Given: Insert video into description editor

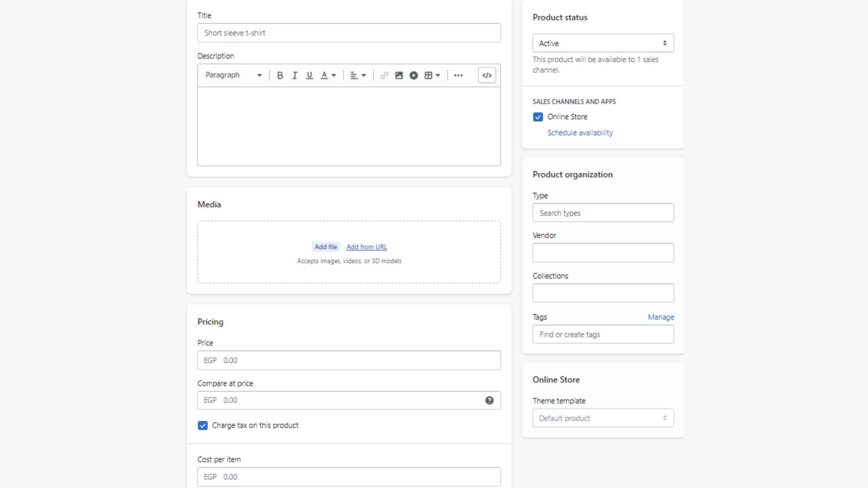Looking at the screenshot, I should point(413,75).
